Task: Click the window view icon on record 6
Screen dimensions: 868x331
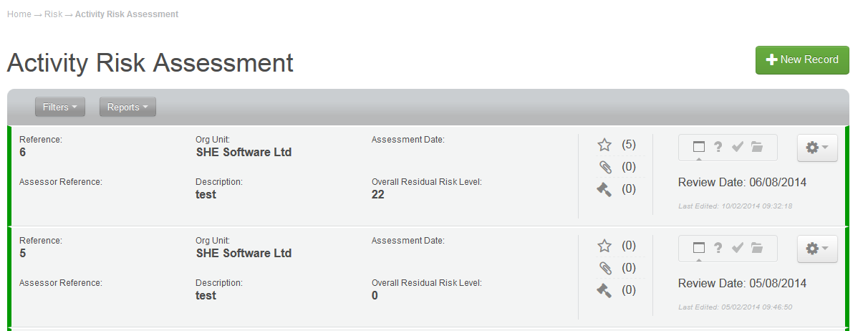Action: click(699, 147)
